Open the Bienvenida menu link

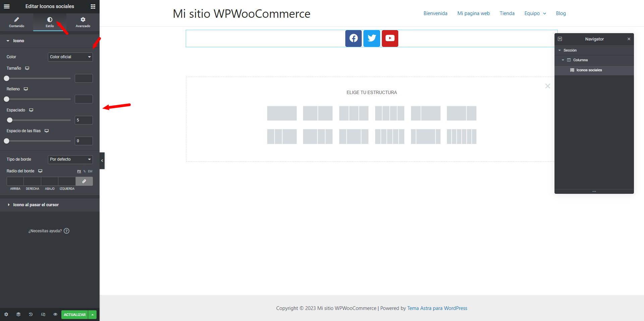[435, 13]
